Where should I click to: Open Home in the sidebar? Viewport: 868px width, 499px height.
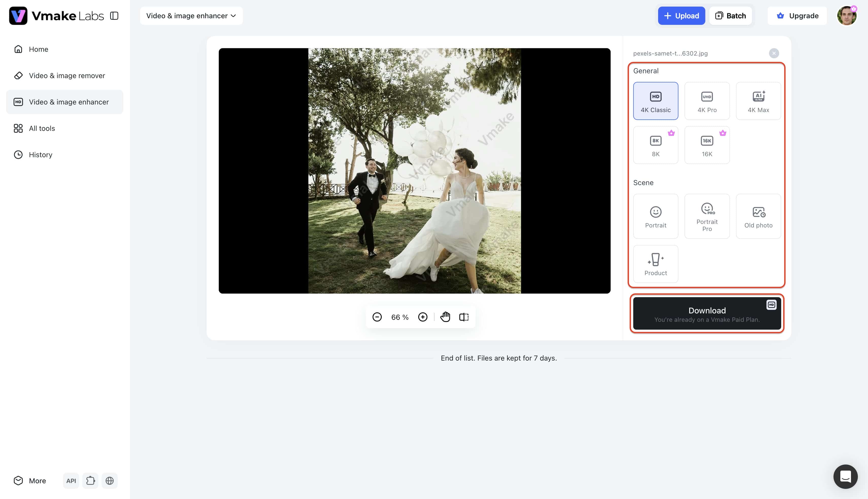tap(64, 49)
